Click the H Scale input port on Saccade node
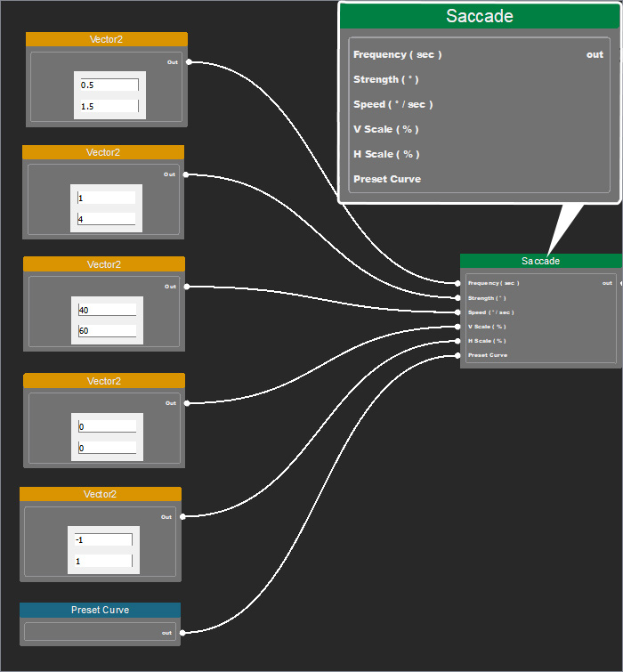623x672 pixels. coord(457,341)
